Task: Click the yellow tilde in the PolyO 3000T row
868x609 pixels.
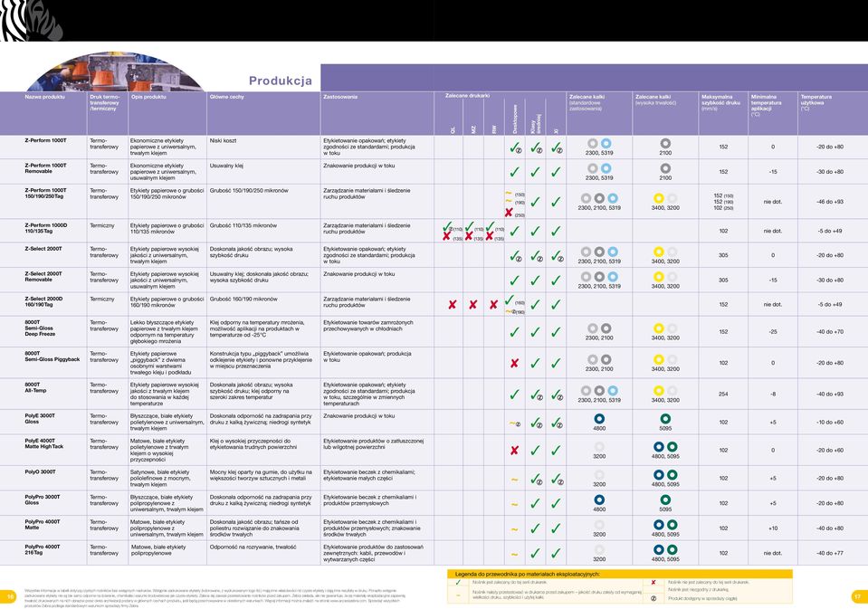Action: [x=514, y=480]
